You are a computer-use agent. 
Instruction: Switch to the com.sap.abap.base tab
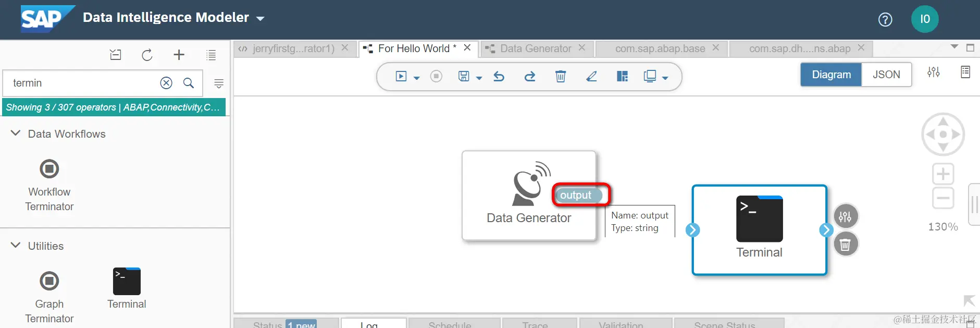(x=660, y=48)
